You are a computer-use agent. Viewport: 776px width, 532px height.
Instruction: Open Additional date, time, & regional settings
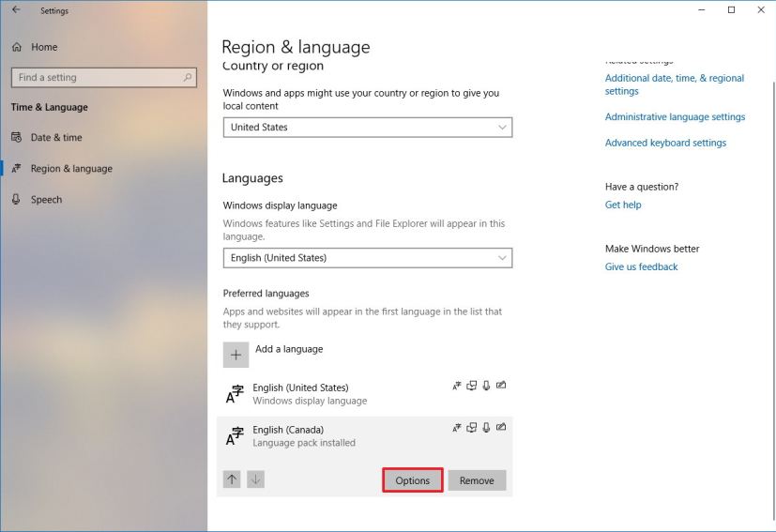pyautogui.click(x=674, y=84)
